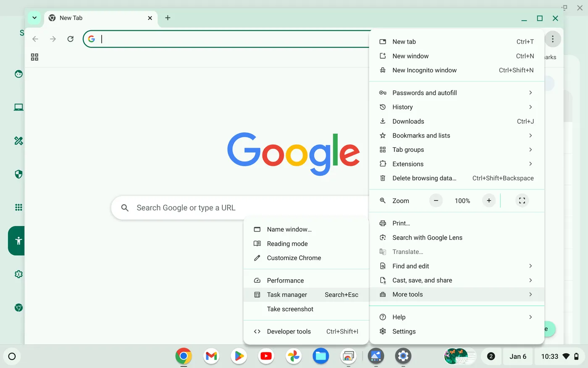Click Search Google or type a URL box
588x368 pixels.
239,208
